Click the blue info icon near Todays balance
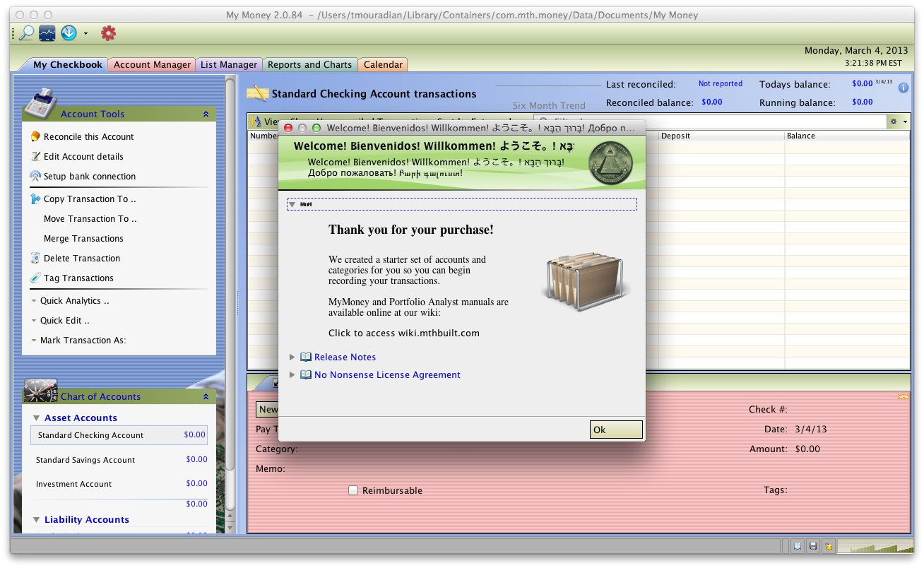 (904, 88)
